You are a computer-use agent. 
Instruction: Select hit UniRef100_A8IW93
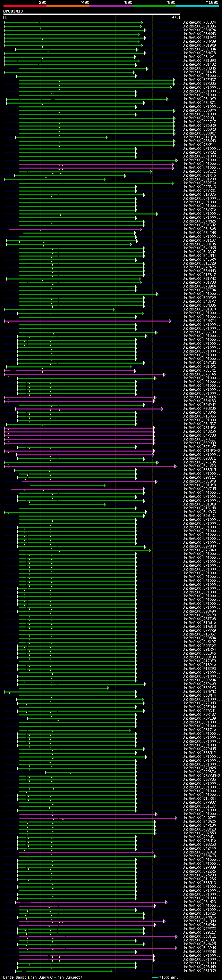[x=199, y=60]
